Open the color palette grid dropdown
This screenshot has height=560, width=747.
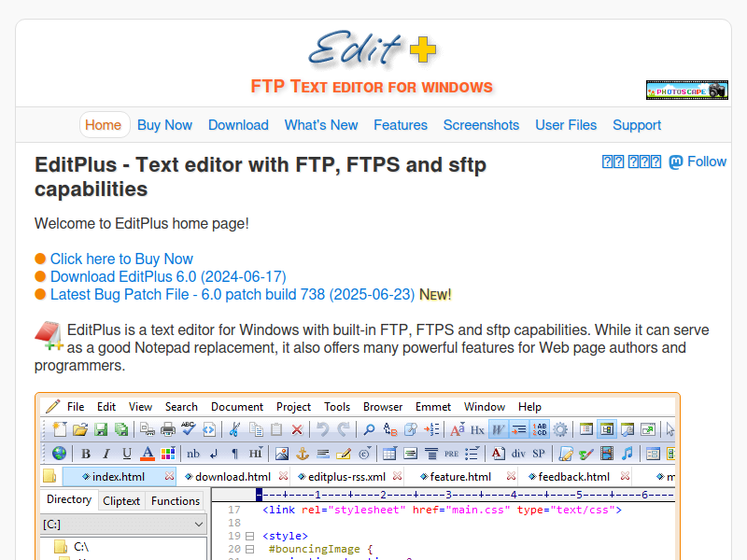pos(168,454)
